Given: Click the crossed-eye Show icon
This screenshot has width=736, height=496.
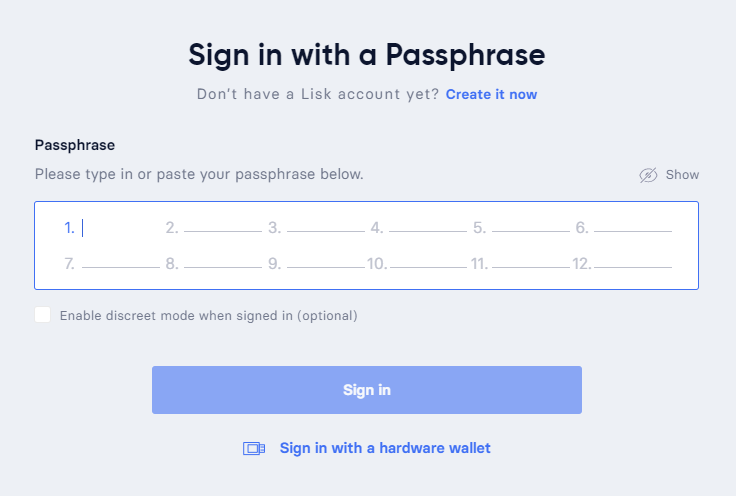Looking at the screenshot, I should 648,175.
